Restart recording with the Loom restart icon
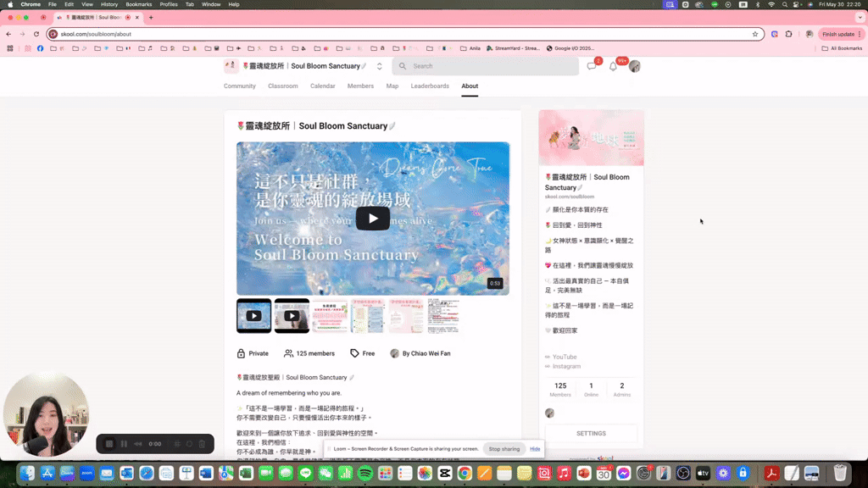 coord(189,444)
